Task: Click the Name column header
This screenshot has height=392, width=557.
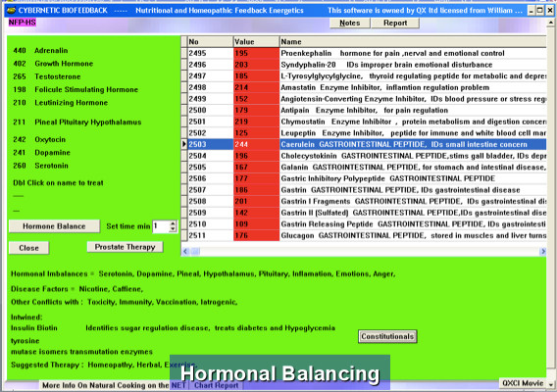Action: (x=413, y=41)
